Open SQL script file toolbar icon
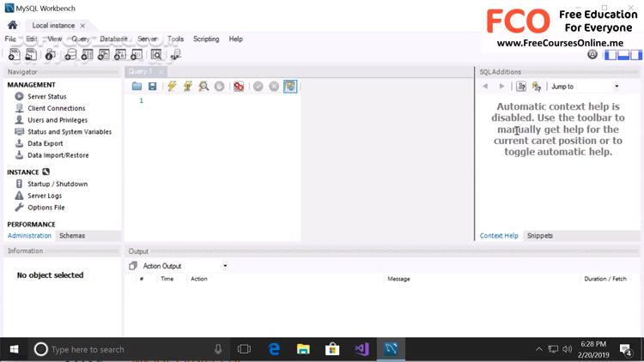The image size is (644, 362). point(31,54)
